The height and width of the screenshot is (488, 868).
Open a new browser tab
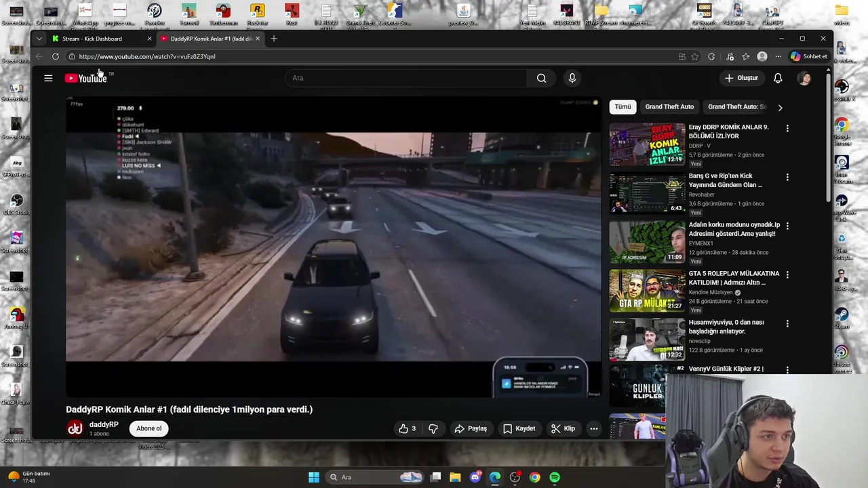coord(274,39)
